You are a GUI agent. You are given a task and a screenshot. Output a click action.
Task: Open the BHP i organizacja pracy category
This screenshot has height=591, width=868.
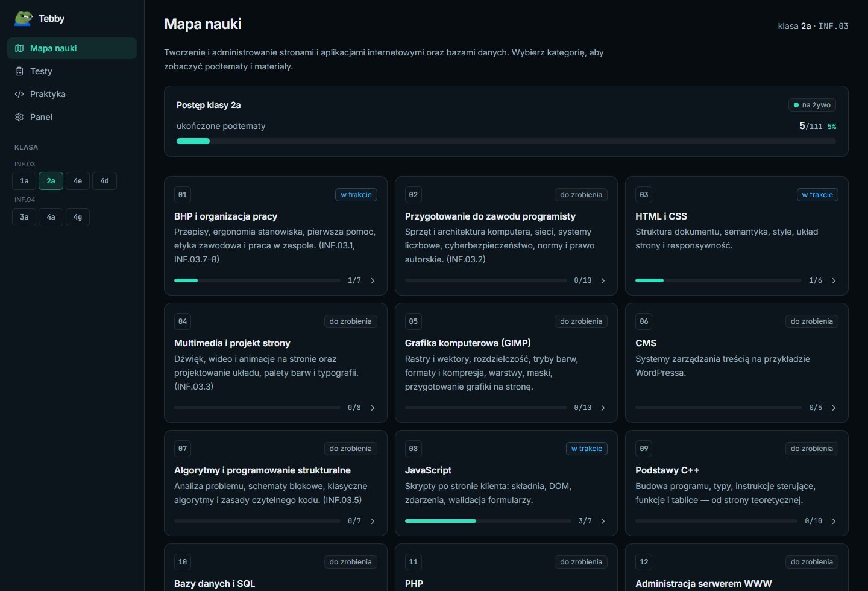[275, 236]
